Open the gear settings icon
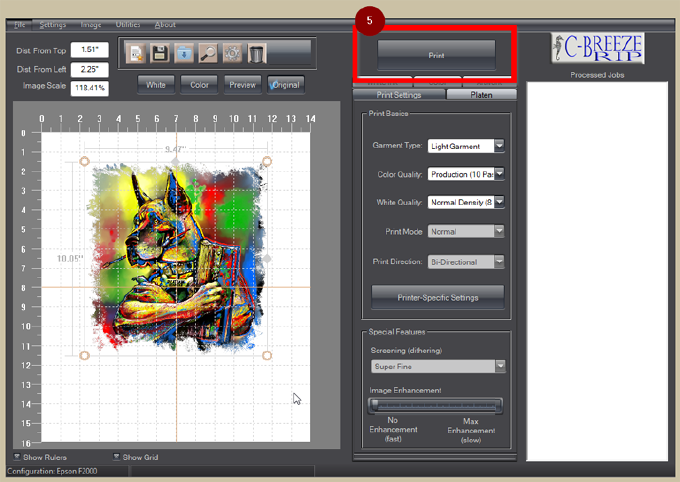The height and width of the screenshot is (482, 680). click(x=232, y=53)
